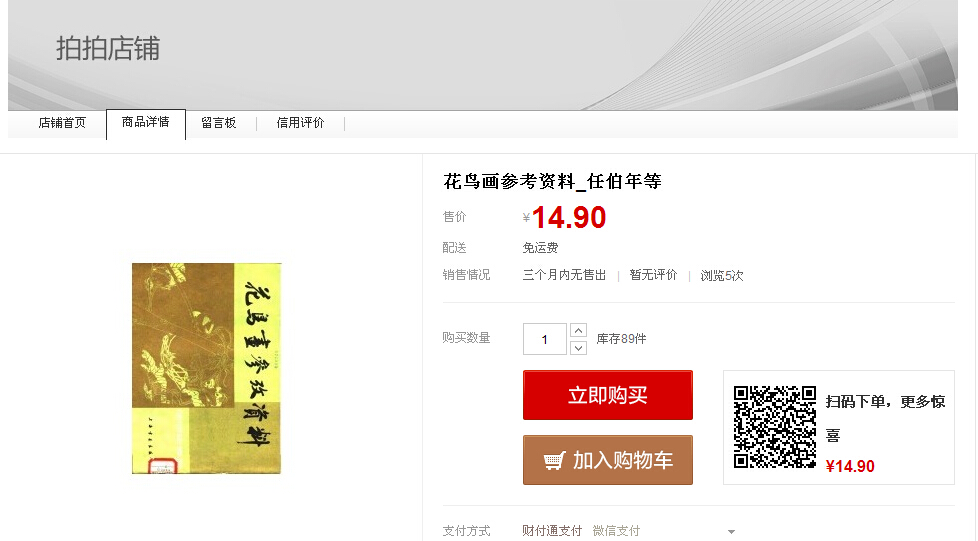This screenshot has height=541, width=978.
Task: Click the ¥14.90 price beside the QR code
Action: pyautogui.click(x=850, y=466)
